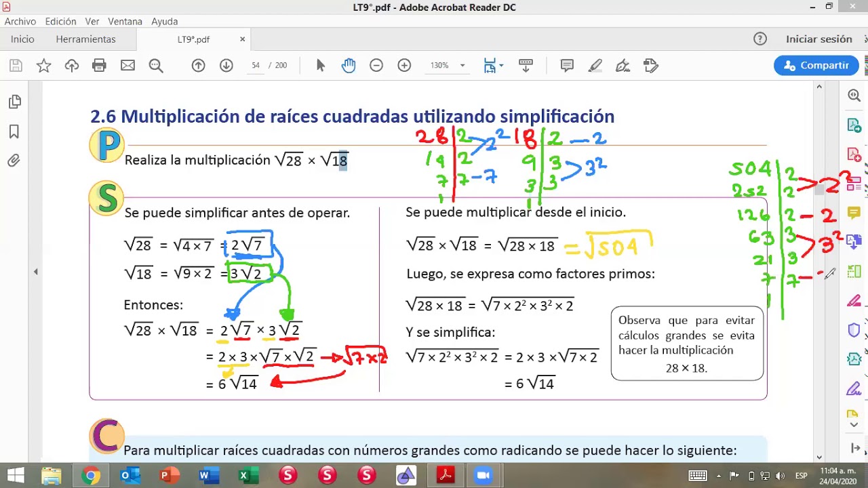Activate the selection arrow tool

coord(321,66)
